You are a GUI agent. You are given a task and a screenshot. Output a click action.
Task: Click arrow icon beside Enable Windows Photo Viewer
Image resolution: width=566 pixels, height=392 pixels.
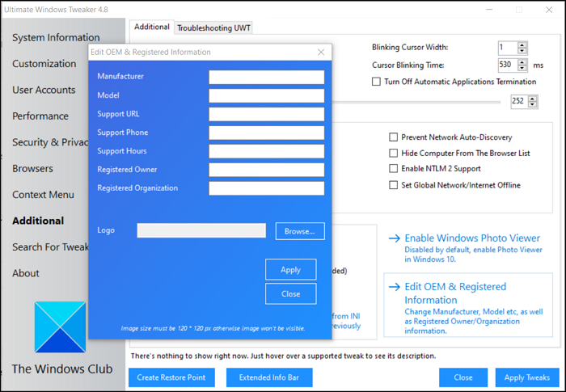point(395,238)
